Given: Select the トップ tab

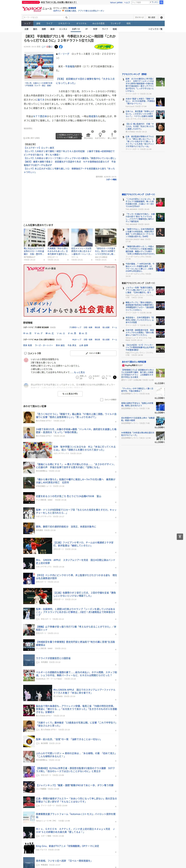Looking at the screenshot, I should tap(27, 24).
